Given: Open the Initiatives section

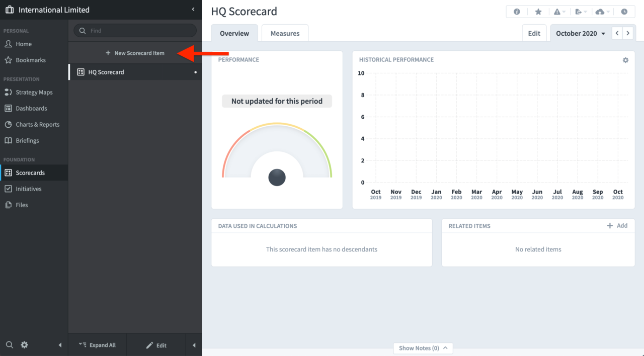Looking at the screenshot, I should [x=29, y=189].
